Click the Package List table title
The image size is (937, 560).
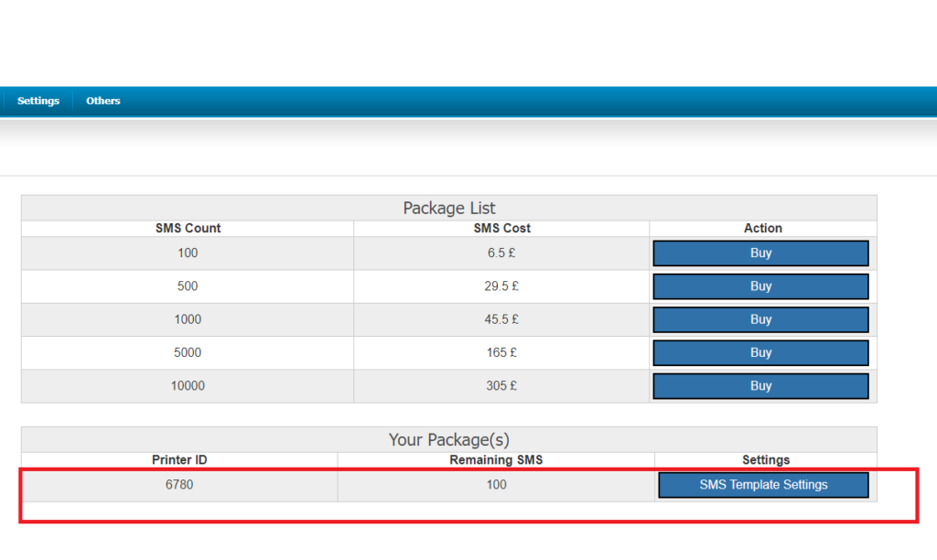(x=449, y=208)
